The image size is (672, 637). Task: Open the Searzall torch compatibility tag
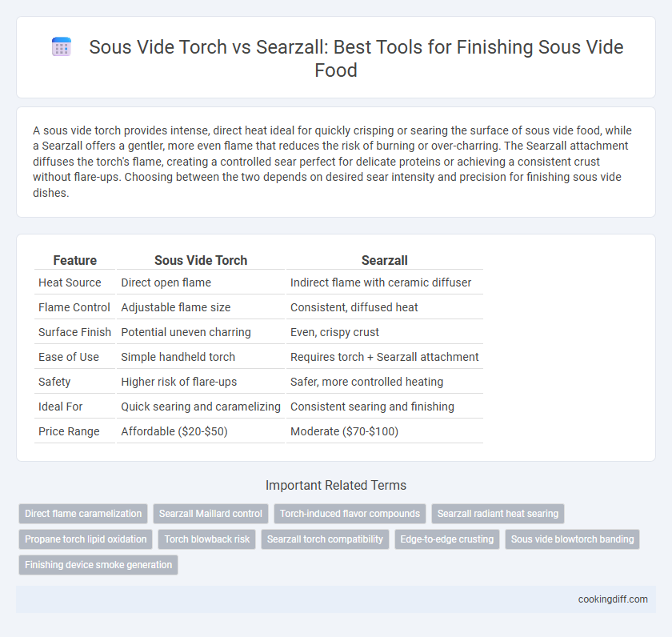(325, 539)
